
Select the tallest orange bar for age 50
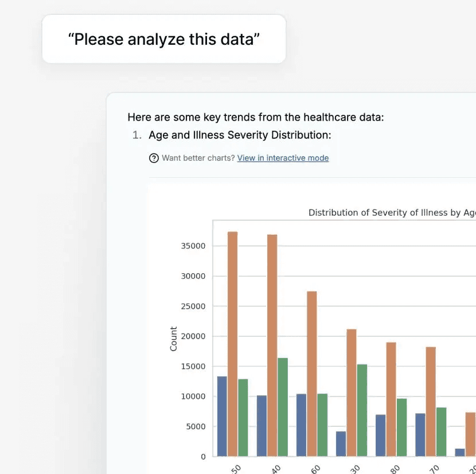tap(232, 344)
